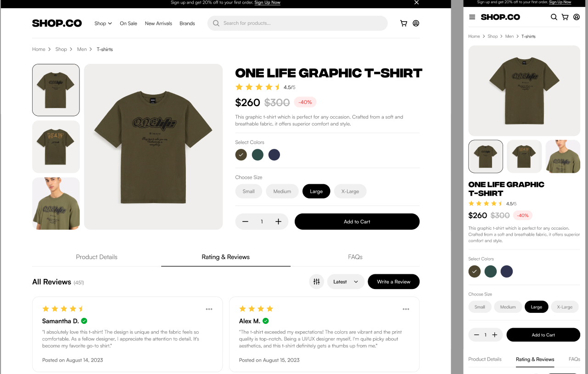Viewport: 588px width, 374px height.
Task: Pick the navy blue color swatch on desktop
Action: [274, 155]
